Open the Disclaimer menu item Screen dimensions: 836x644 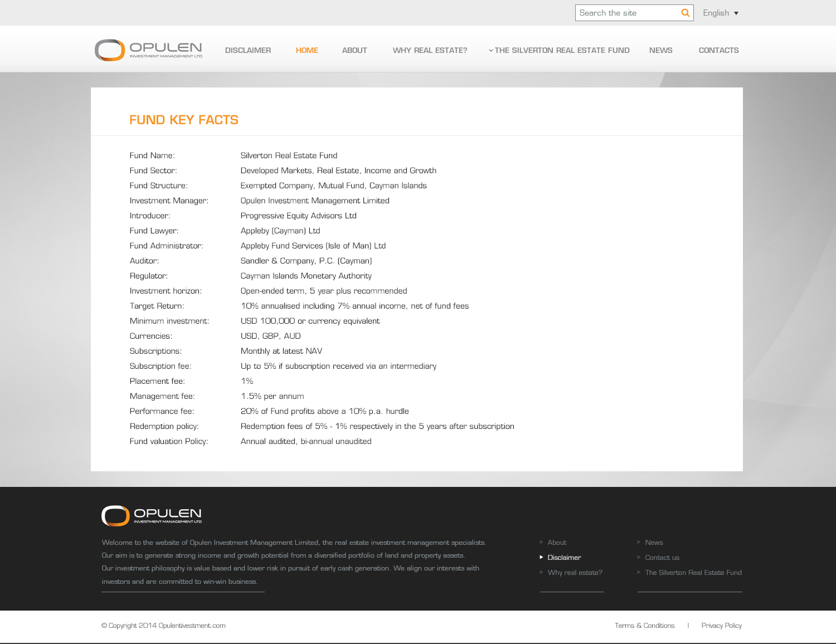pos(248,50)
